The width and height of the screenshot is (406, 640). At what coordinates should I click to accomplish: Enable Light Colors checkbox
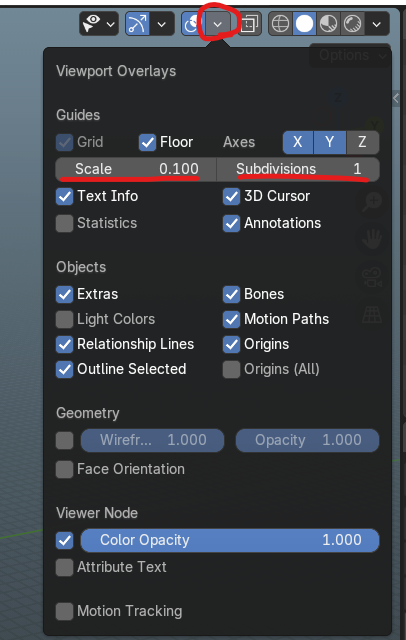click(x=64, y=319)
